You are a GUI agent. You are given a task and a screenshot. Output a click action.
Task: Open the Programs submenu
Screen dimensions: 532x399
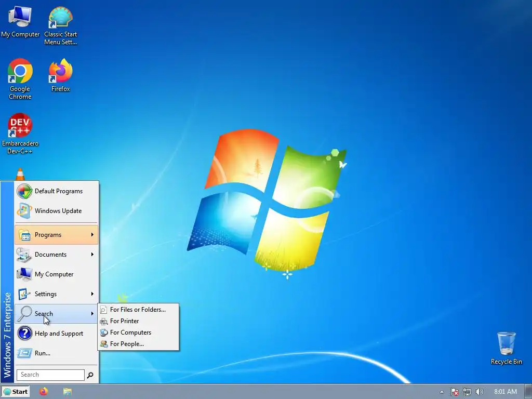56,235
